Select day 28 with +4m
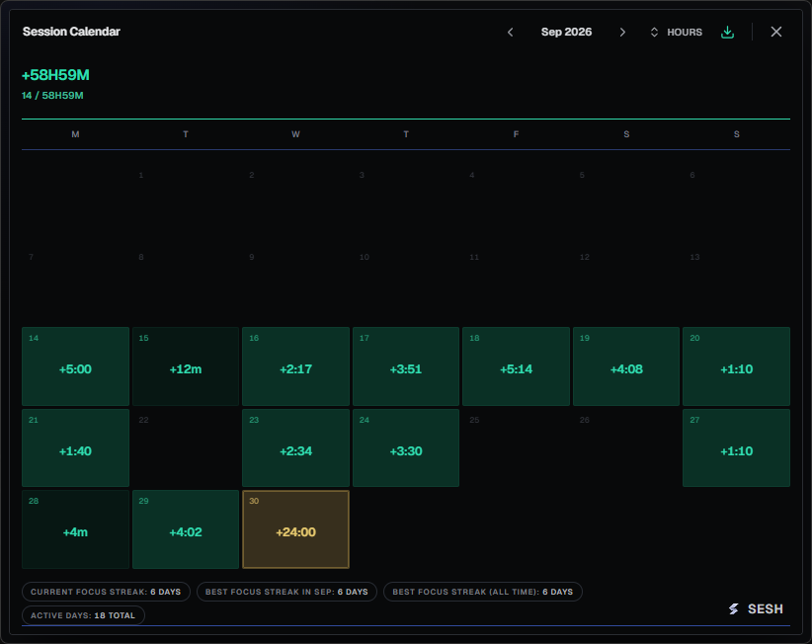Image resolution: width=812 pixels, height=644 pixels. (x=76, y=529)
